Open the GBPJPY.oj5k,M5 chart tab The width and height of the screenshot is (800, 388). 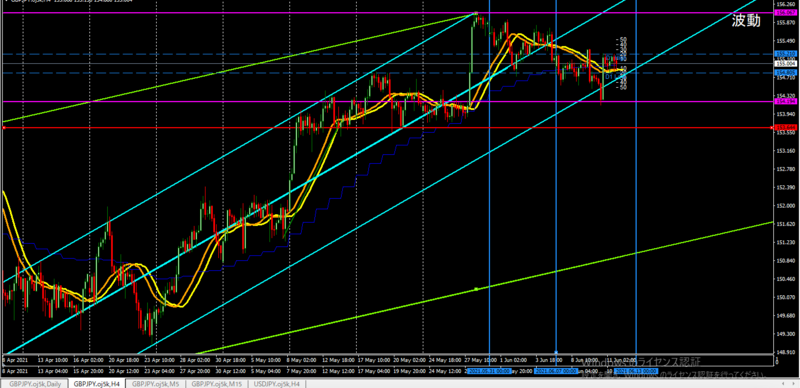[155, 383]
